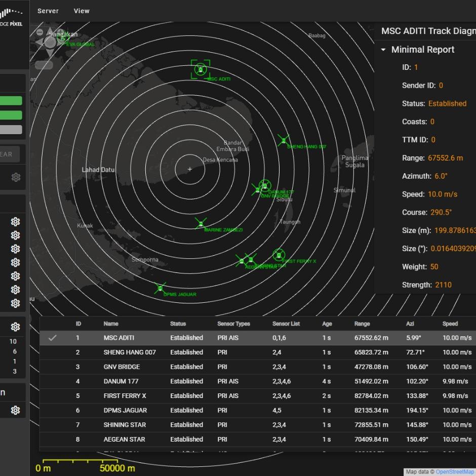Open the topmost gear in the seven-gear stack
476x476 pixels.
tap(16, 222)
